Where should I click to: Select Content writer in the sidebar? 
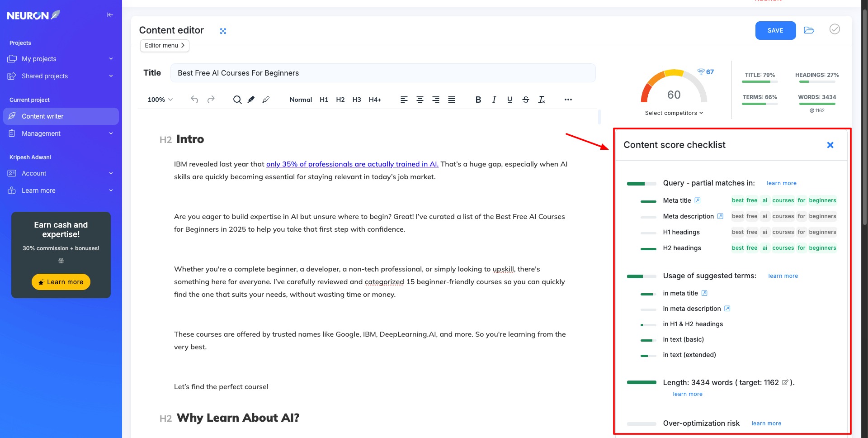(61, 116)
